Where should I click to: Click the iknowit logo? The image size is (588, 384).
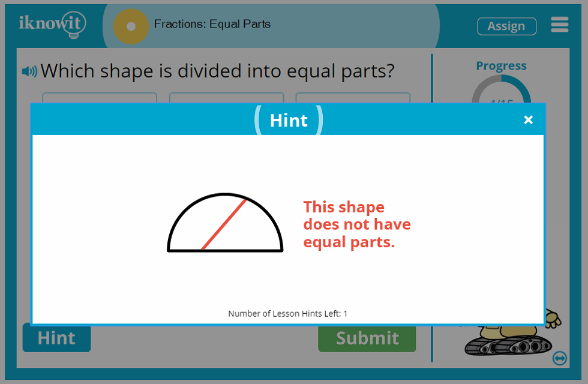(x=52, y=25)
